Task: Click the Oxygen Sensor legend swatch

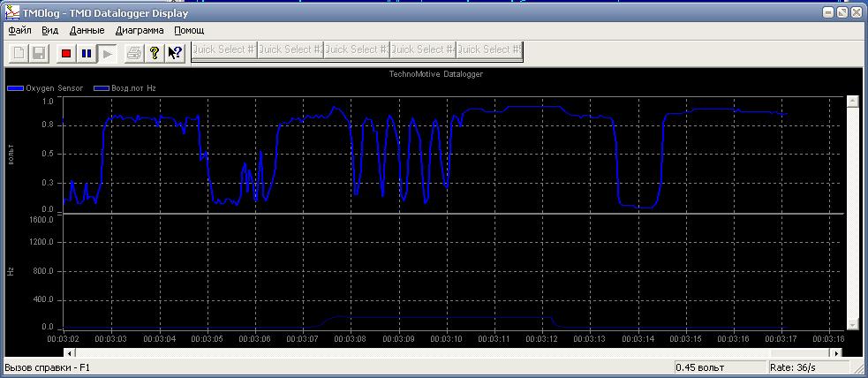Action: (x=16, y=88)
